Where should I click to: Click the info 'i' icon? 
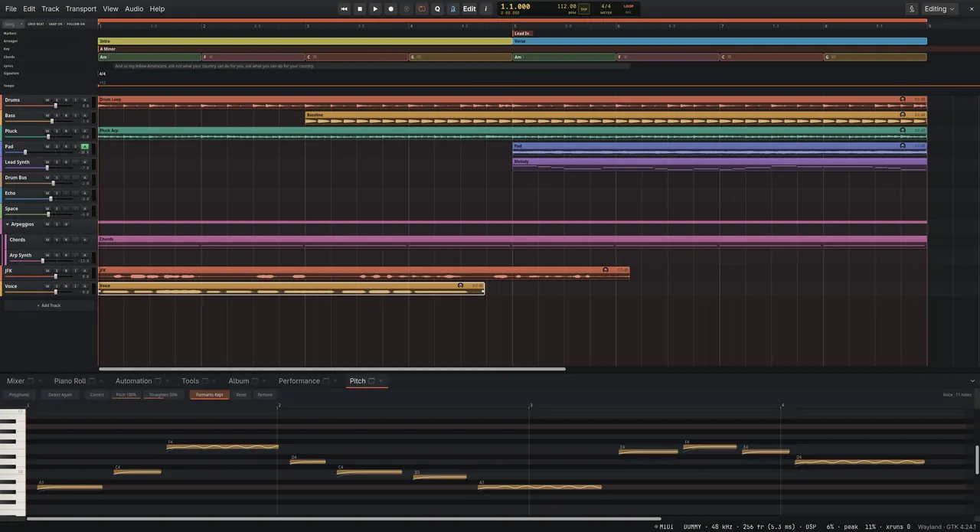point(485,9)
